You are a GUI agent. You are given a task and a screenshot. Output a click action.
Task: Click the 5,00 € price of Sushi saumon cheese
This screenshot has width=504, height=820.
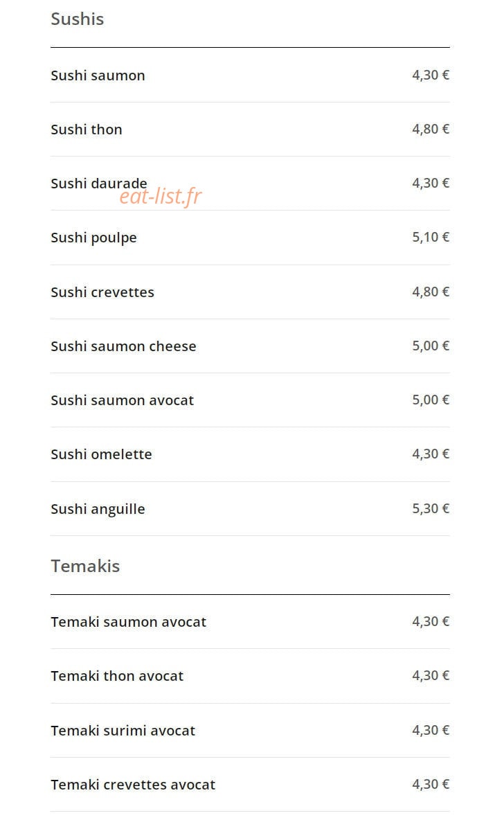pos(431,346)
